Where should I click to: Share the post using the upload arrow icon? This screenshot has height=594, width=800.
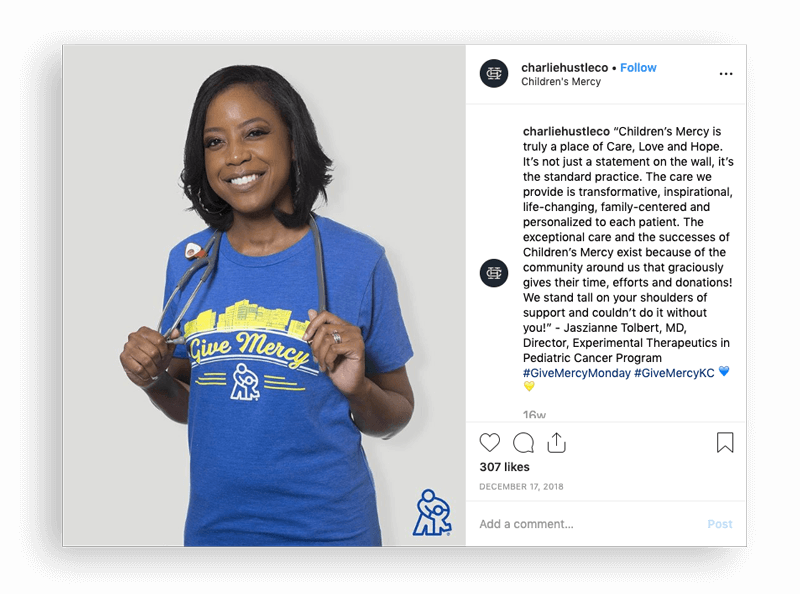[557, 442]
